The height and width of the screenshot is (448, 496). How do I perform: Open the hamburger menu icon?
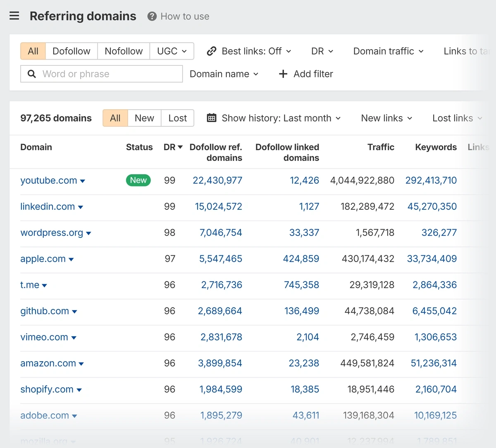pos(14,16)
